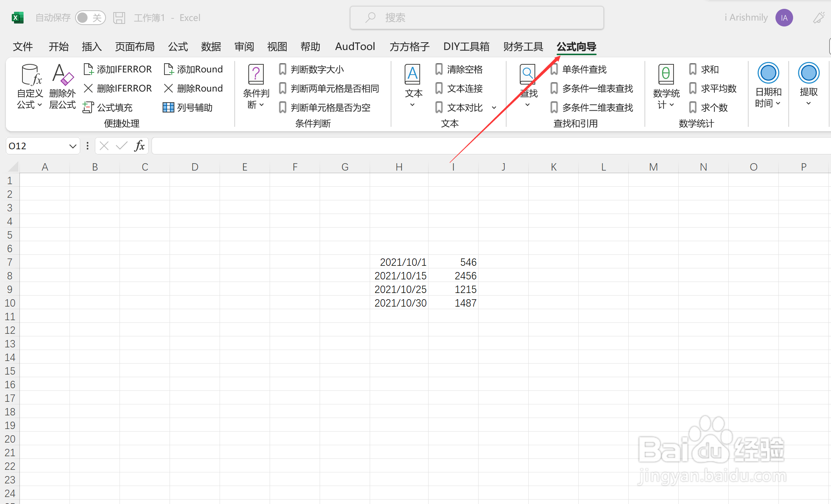Click the Excel app logo icon
Screen dimensions: 831x504
pyautogui.click(x=18, y=18)
